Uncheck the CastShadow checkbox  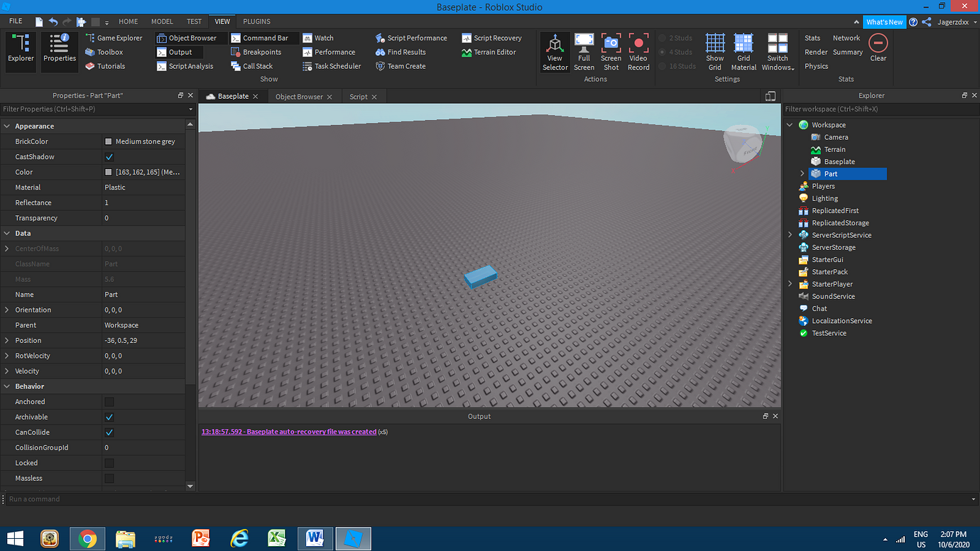pos(109,157)
